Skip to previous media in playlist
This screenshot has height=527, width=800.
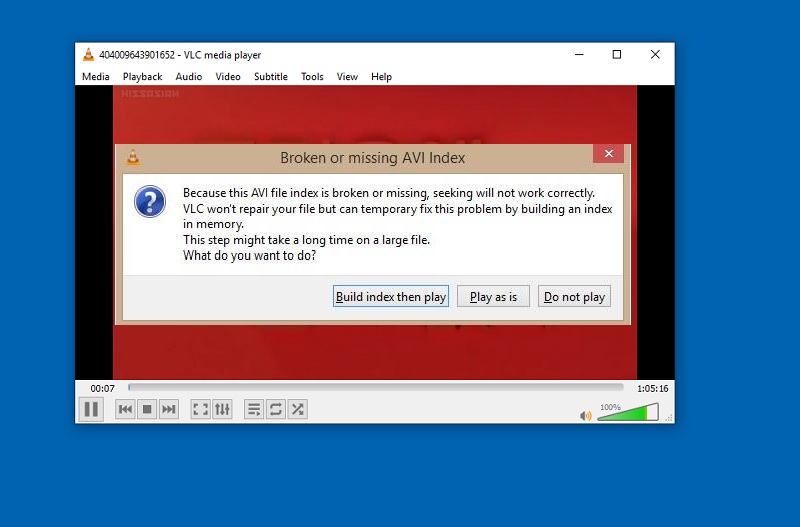[126, 409]
